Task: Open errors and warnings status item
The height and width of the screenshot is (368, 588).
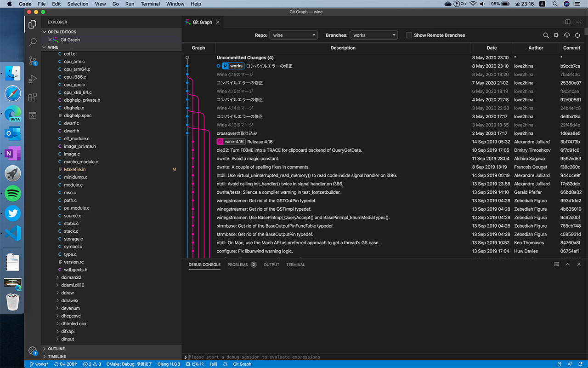Action: [92, 364]
